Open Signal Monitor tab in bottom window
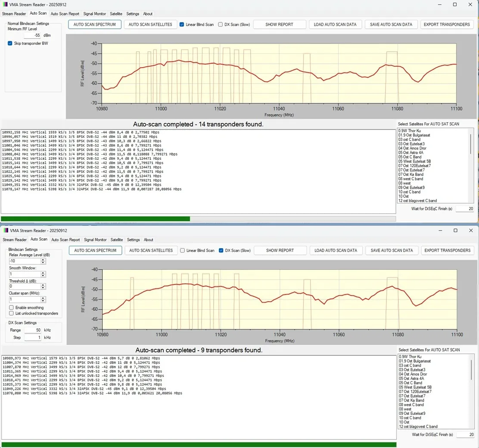Viewport: 479px width, 448px height. click(x=95, y=240)
